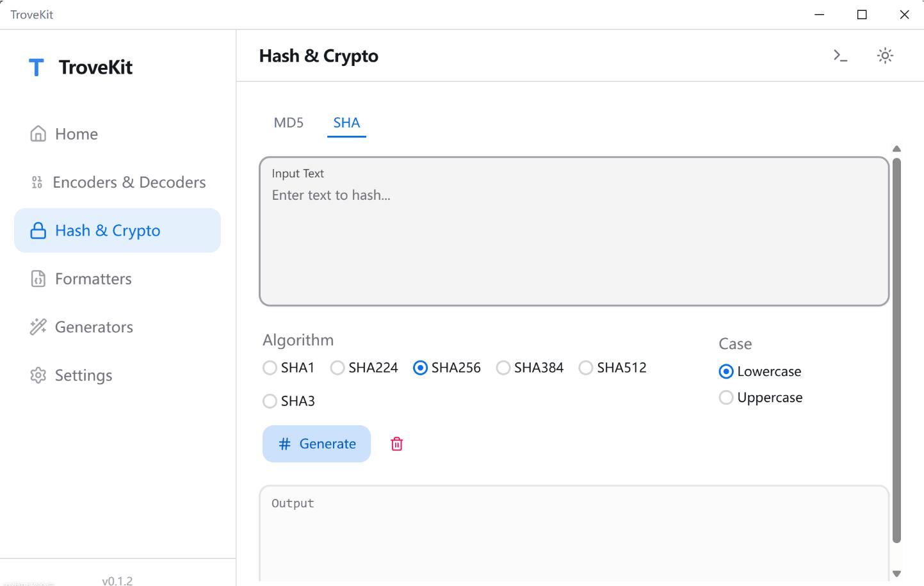Choose Uppercase output case
Viewport: 924px width, 586px height.
click(x=726, y=398)
